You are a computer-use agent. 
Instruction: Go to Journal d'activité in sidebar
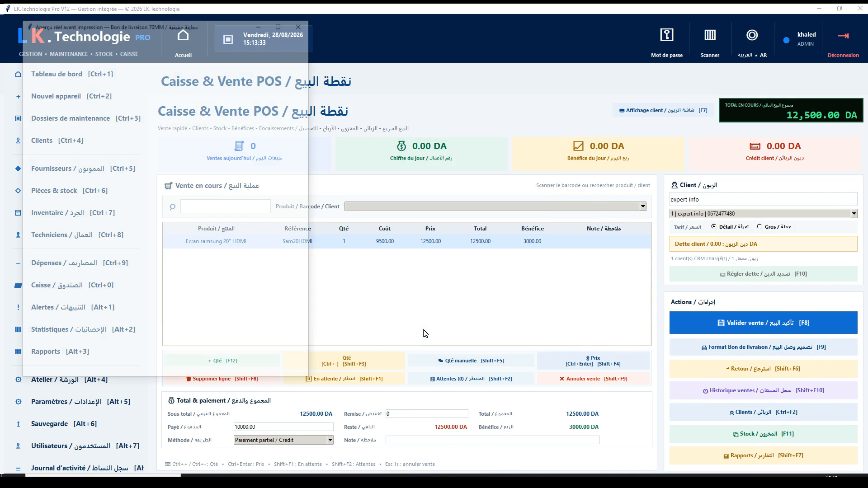[x=88, y=468]
